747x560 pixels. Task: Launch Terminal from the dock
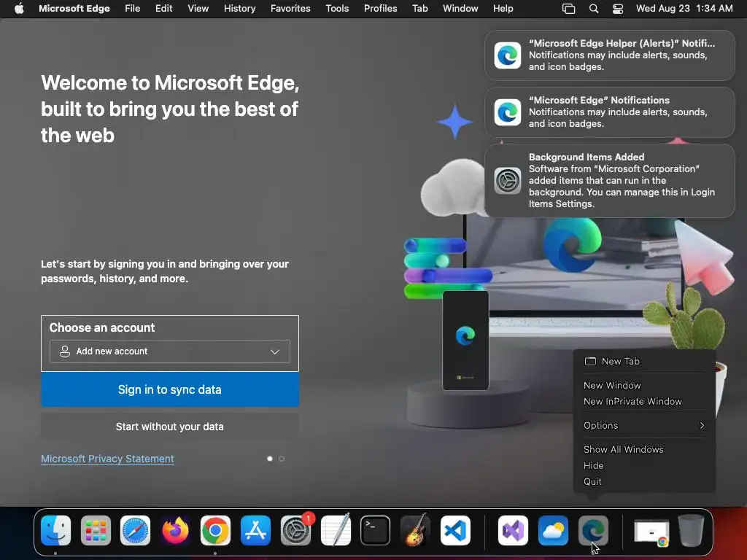tap(376, 530)
